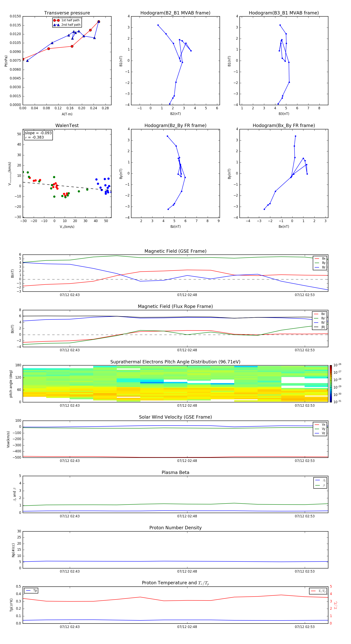Click the Bx legend entry in GSE panel

(x=320, y=259)
